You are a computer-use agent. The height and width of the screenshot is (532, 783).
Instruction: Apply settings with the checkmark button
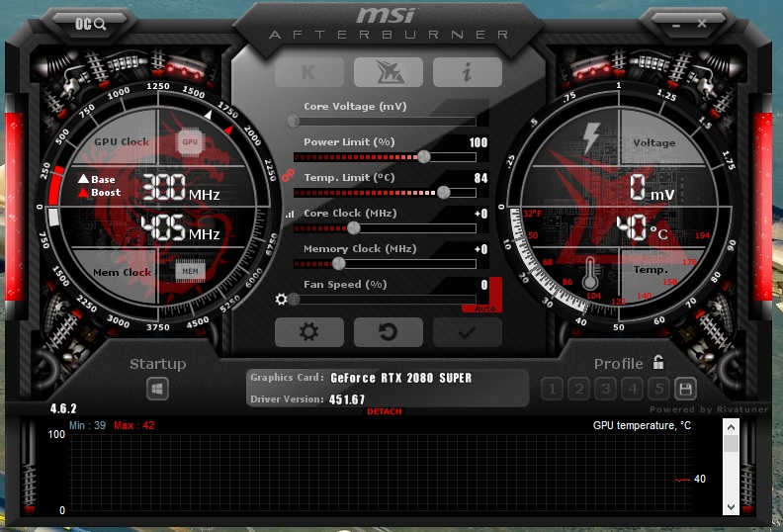[467, 331]
